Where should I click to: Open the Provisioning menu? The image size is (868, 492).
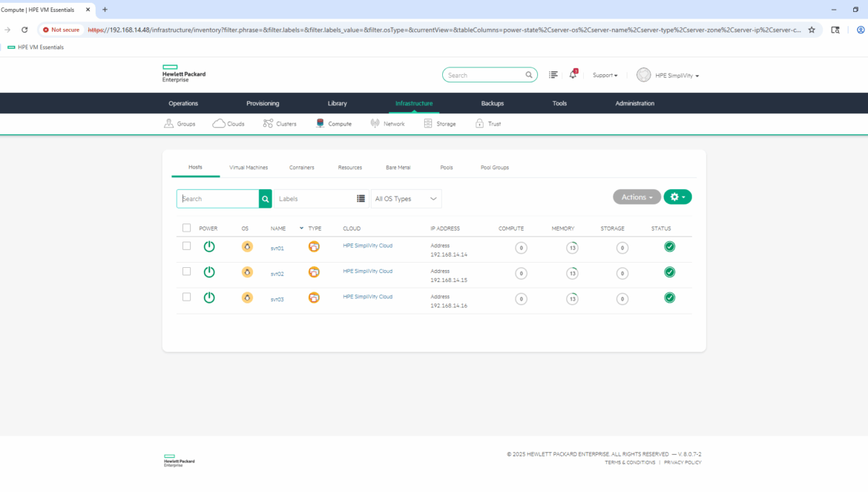[x=263, y=103]
